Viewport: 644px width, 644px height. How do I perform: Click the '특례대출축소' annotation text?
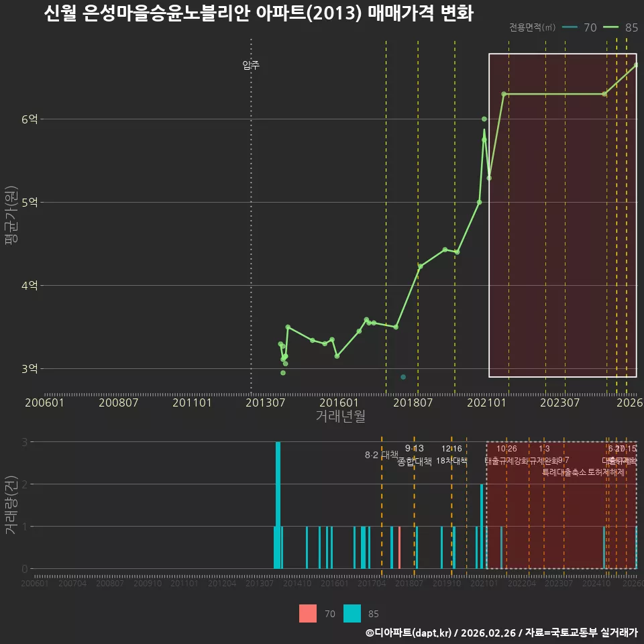pyautogui.click(x=564, y=472)
